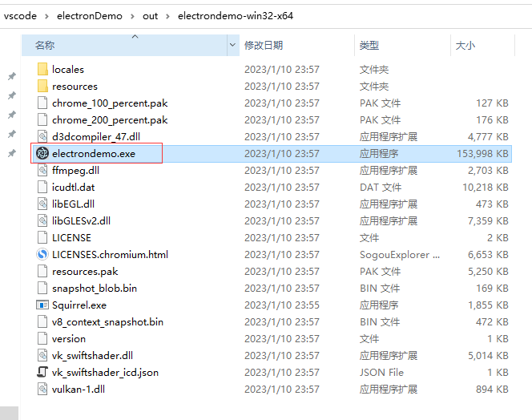Select the vulkan-1.dll file icon
The image size is (532, 420).
pos(43,389)
